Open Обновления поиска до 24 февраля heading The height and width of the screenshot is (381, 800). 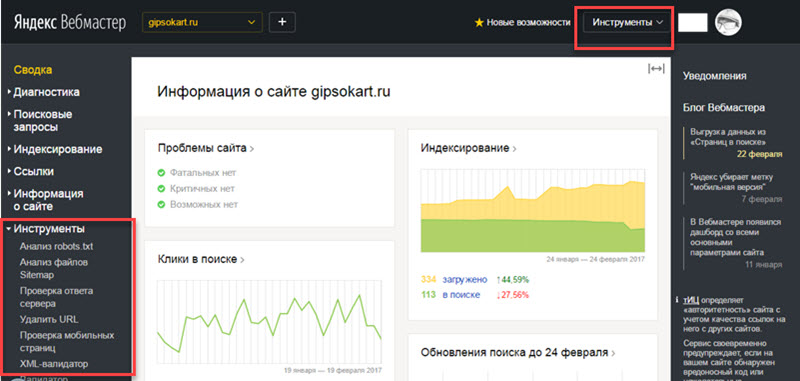(x=518, y=352)
